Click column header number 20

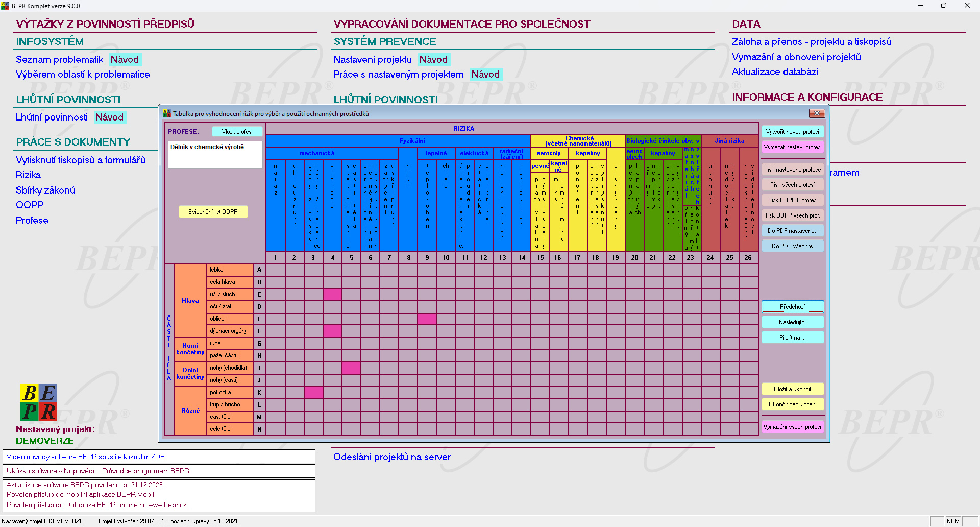[x=634, y=257]
